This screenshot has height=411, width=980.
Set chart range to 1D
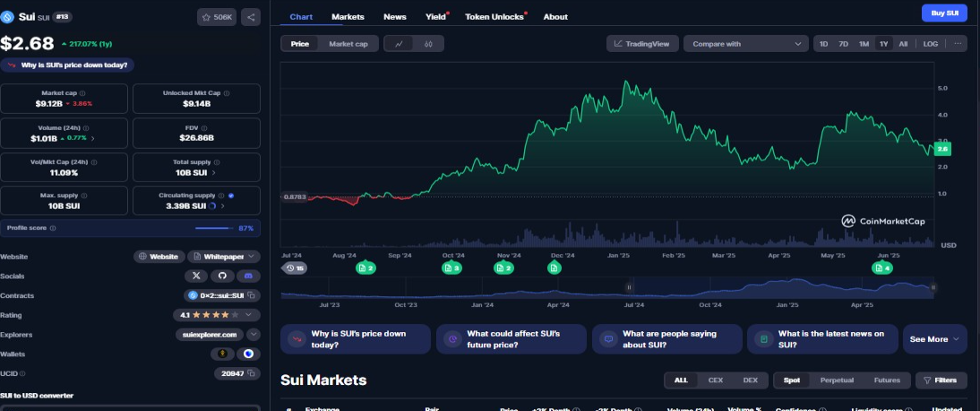(824, 44)
